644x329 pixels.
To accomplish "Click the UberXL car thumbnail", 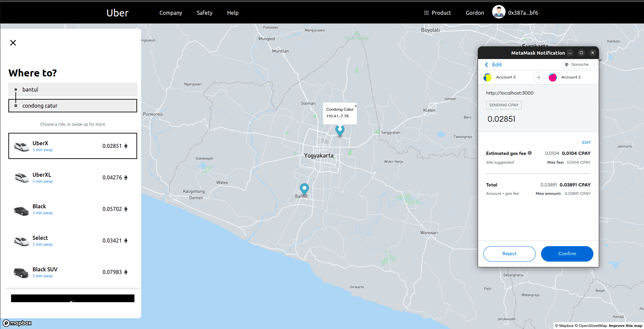I will click(x=21, y=178).
